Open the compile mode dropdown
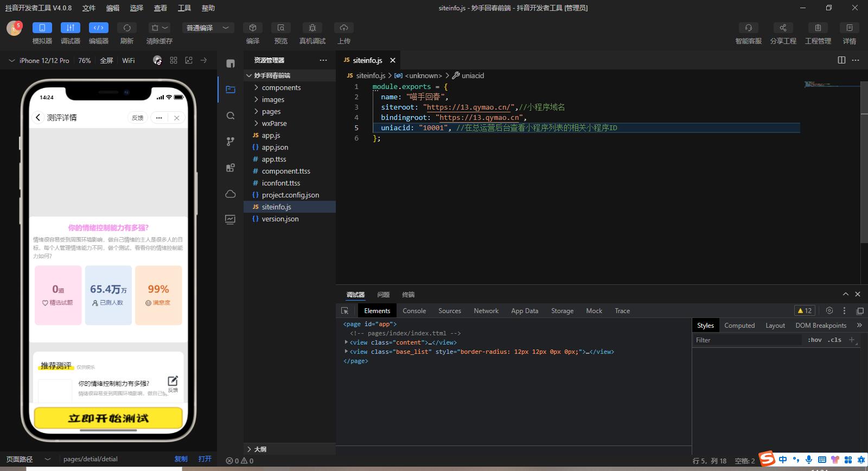 point(207,28)
